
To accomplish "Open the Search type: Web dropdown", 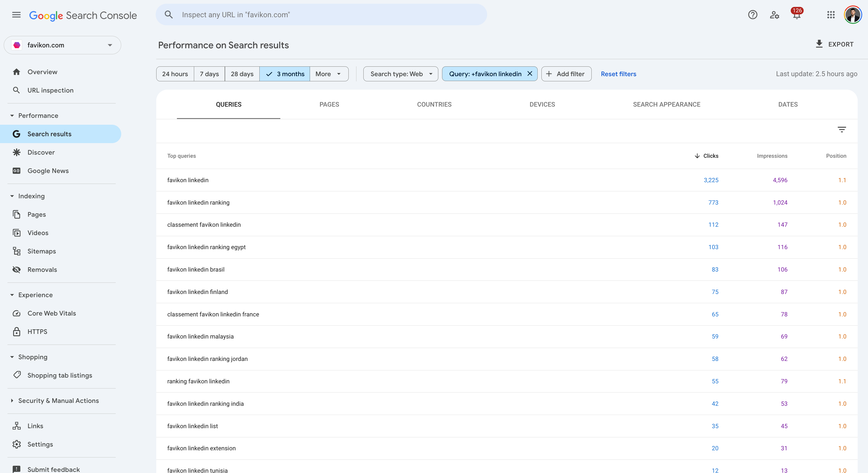I will (x=401, y=74).
